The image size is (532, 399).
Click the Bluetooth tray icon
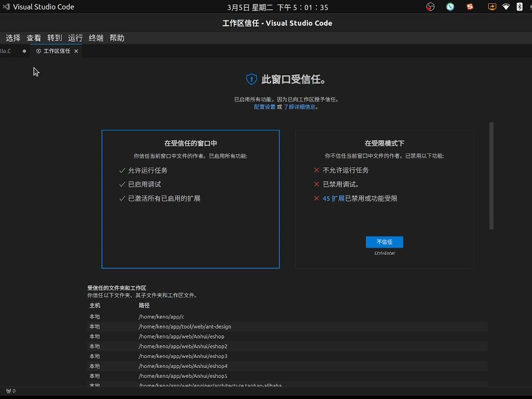click(x=519, y=7)
